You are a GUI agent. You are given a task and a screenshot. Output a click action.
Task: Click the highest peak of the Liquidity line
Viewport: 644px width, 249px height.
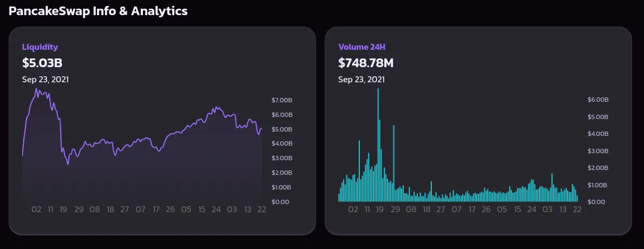click(x=36, y=89)
